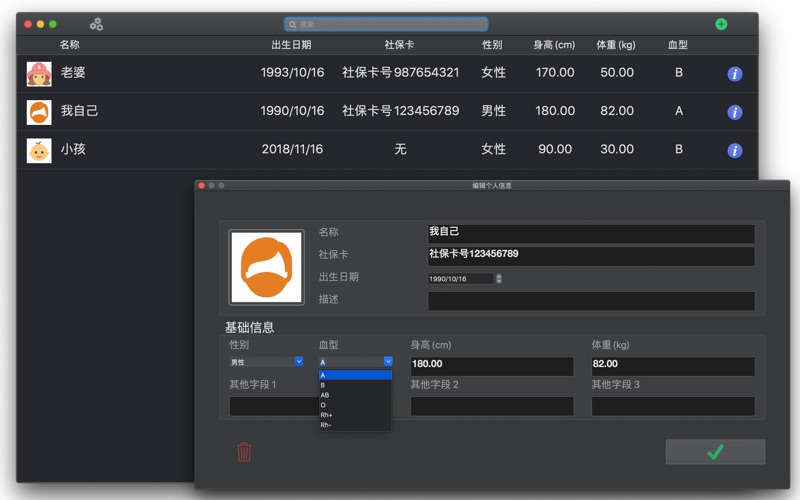Click the green add person button
The image size is (800, 500).
coord(721,24)
